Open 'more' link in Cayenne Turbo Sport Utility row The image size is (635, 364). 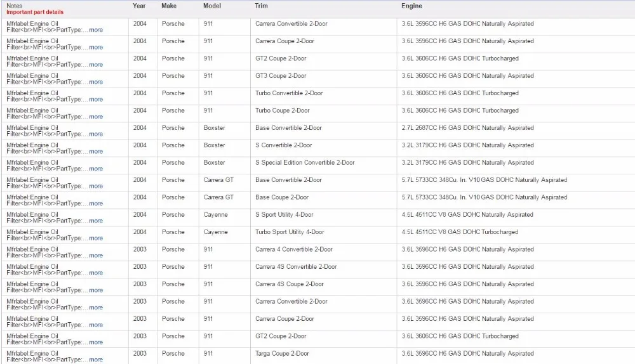click(x=96, y=238)
